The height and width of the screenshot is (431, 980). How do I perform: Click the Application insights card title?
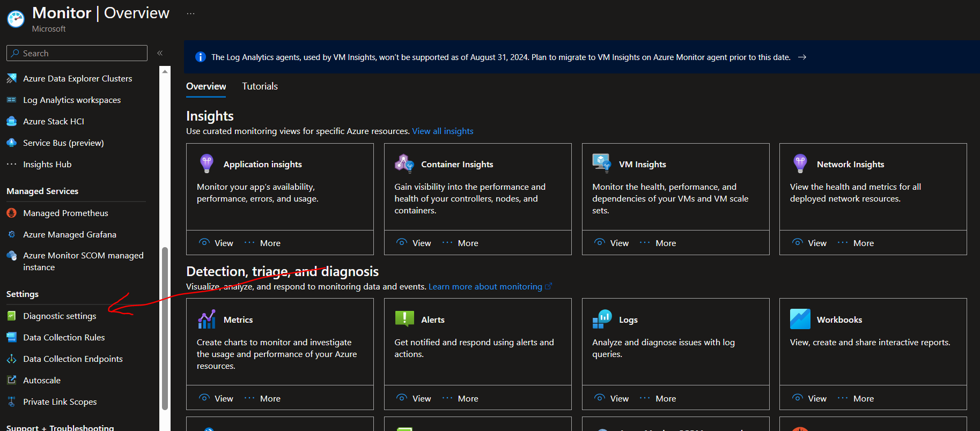pyautogui.click(x=263, y=164)
